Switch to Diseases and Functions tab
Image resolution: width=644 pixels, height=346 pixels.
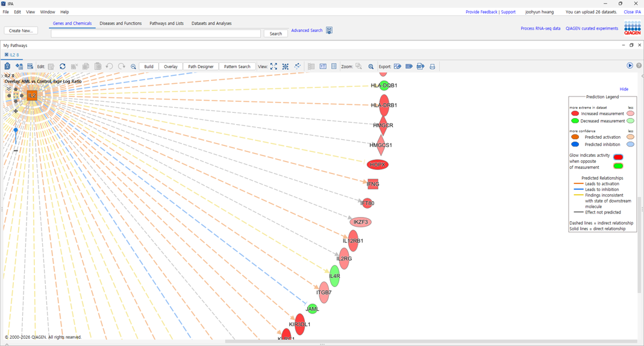pos(120,24)
